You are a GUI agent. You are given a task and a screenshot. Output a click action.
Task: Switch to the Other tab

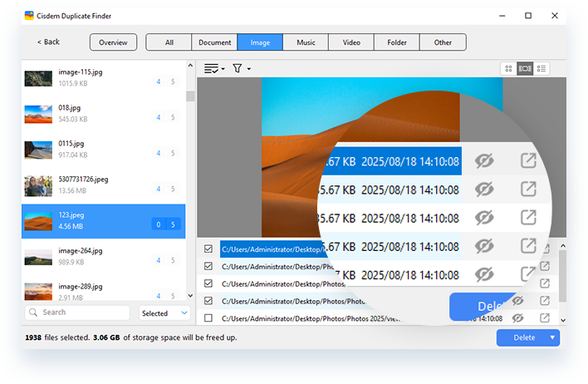[443, 42]
